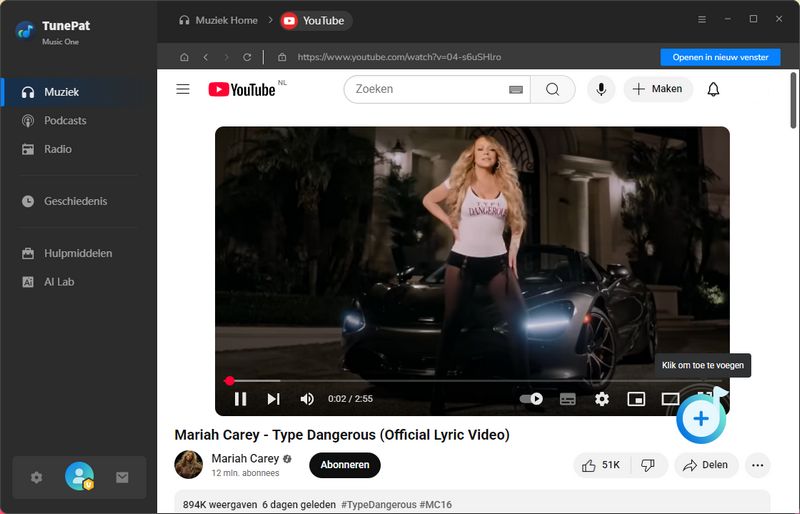800x514 pixels.
Task: Select the YouTube breadcrumb tab
Action: point(315,21)
